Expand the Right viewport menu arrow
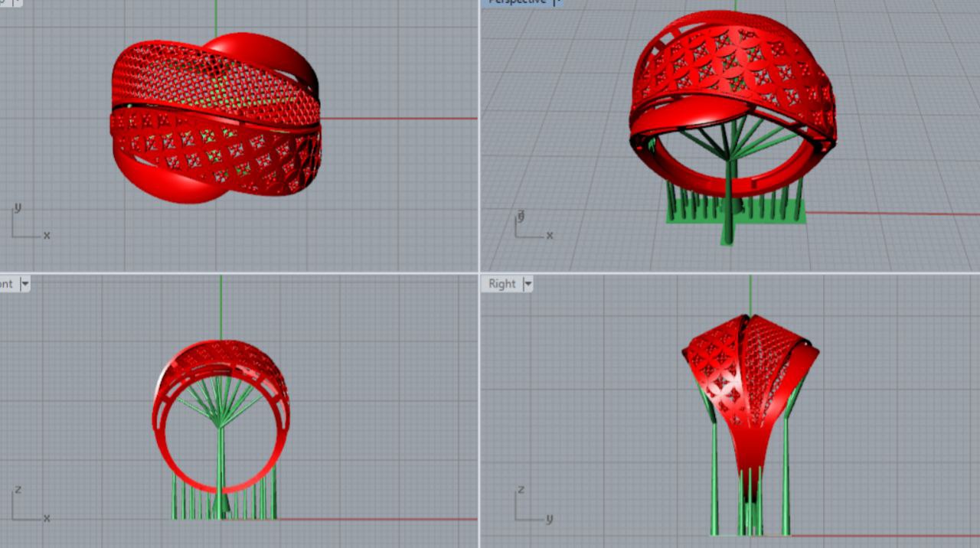The width and height of the screenshot is (980, 548). click(x=527, y=284)
